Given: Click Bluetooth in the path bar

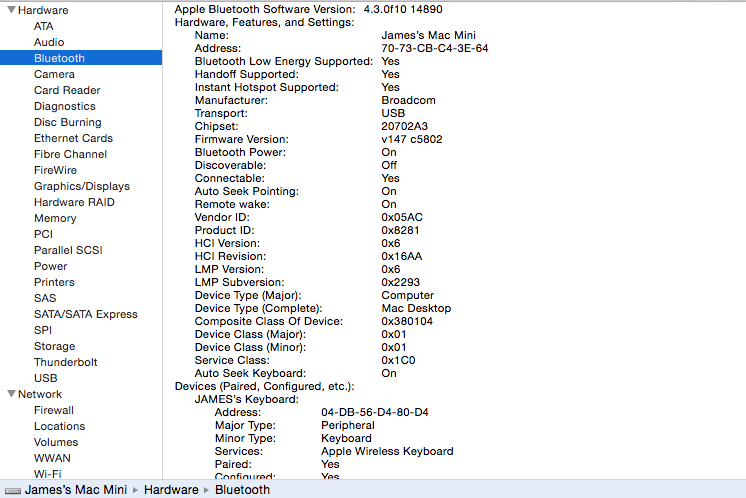Looking at the screenshot, I should [242, 490].
